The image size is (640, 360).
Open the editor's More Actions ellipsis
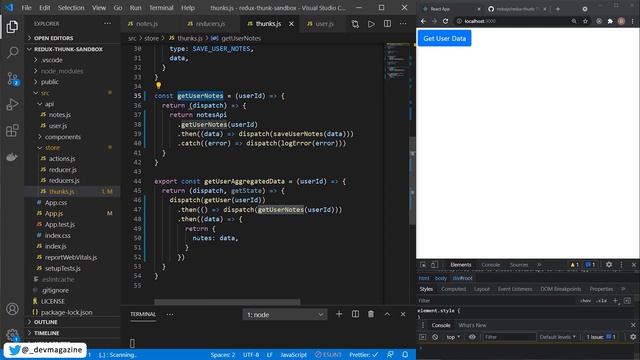click(x=403, y=24)
